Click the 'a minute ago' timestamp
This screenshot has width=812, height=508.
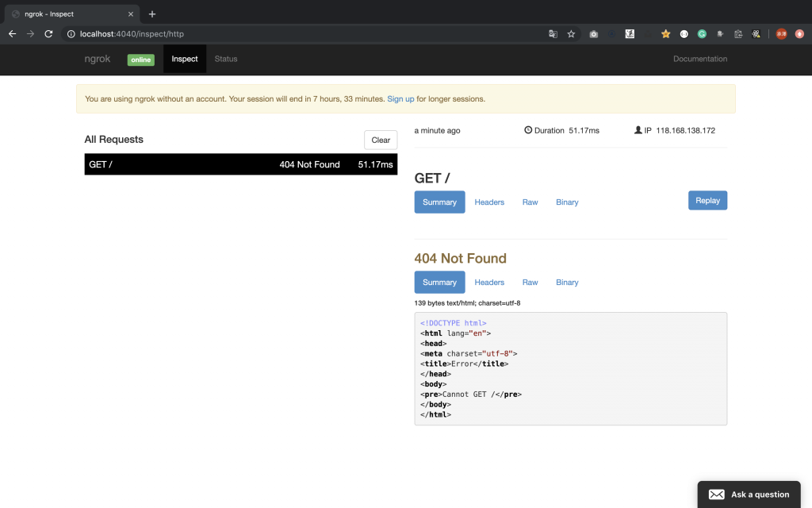pyautogui.click(x=437, y=130)
